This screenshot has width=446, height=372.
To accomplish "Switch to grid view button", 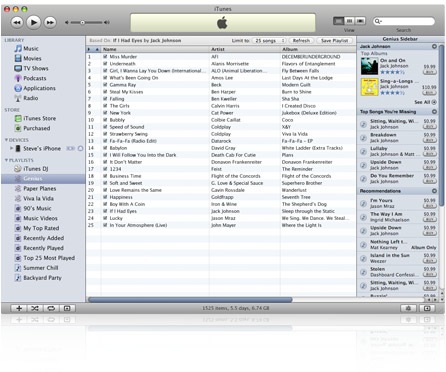I will tap(349, 21).
